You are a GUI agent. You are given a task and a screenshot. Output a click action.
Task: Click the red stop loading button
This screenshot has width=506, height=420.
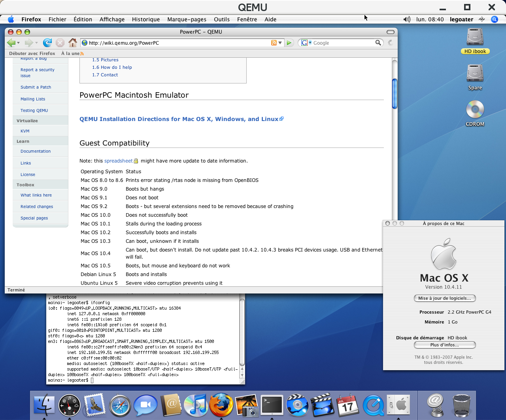click(x=60, y=43)
